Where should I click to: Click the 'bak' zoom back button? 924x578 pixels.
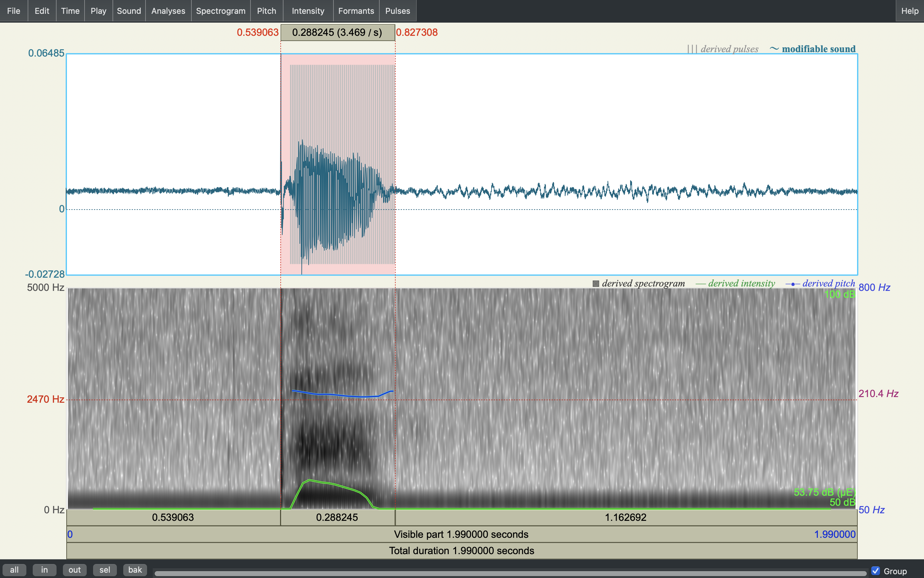(x=135, y=570)
